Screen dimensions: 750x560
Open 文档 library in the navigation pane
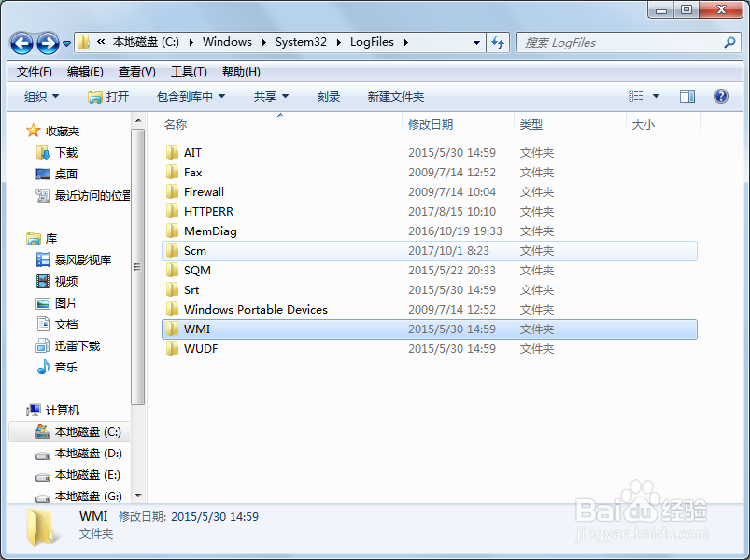click(x=66, y=325)
